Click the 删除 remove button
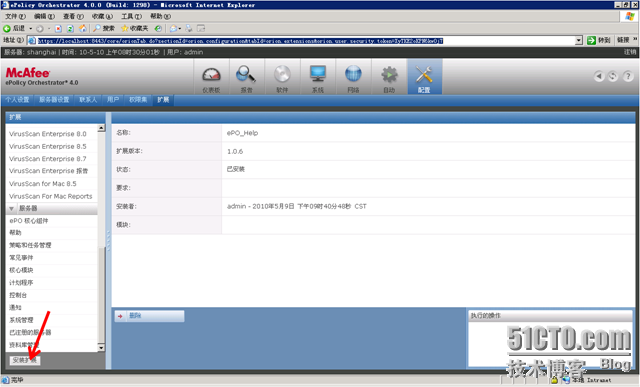Screen dimensions: 640x387 point(149,316)
